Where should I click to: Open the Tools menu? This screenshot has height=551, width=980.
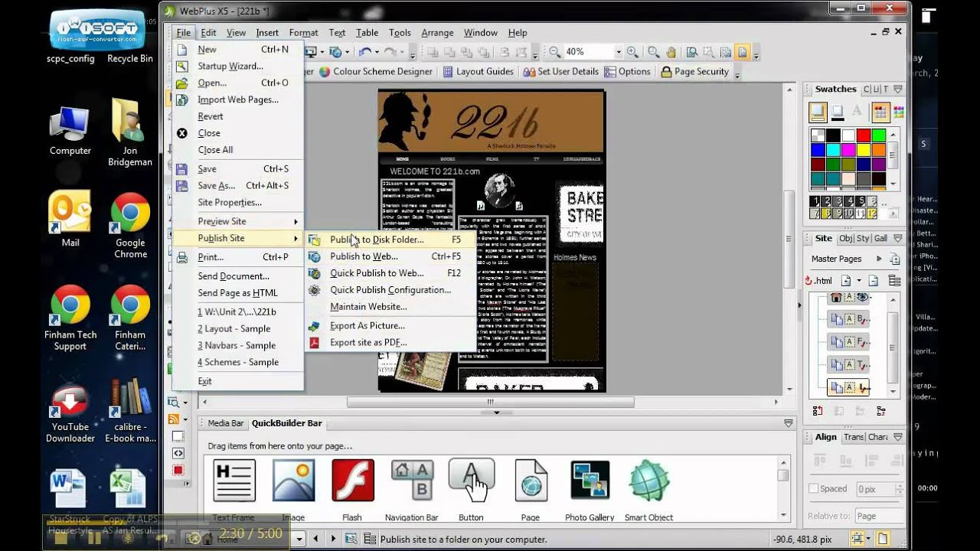[x=400, y=33]
